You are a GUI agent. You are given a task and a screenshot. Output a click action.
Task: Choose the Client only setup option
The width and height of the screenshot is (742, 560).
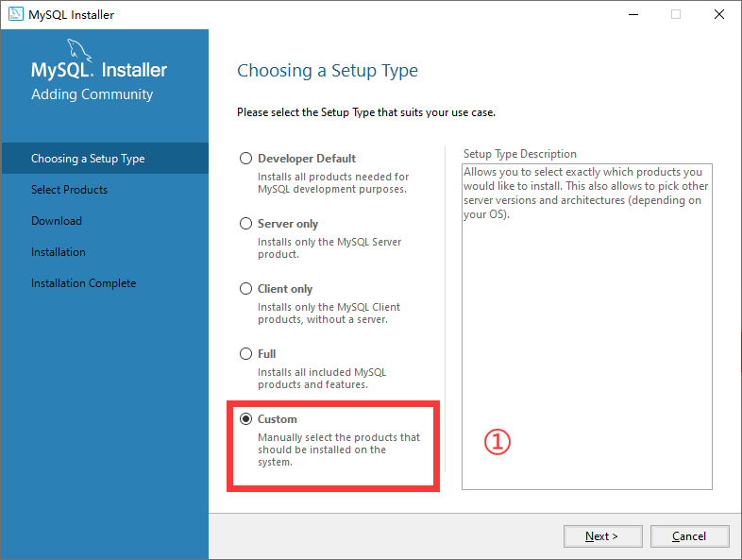click(x=245, y=289)
